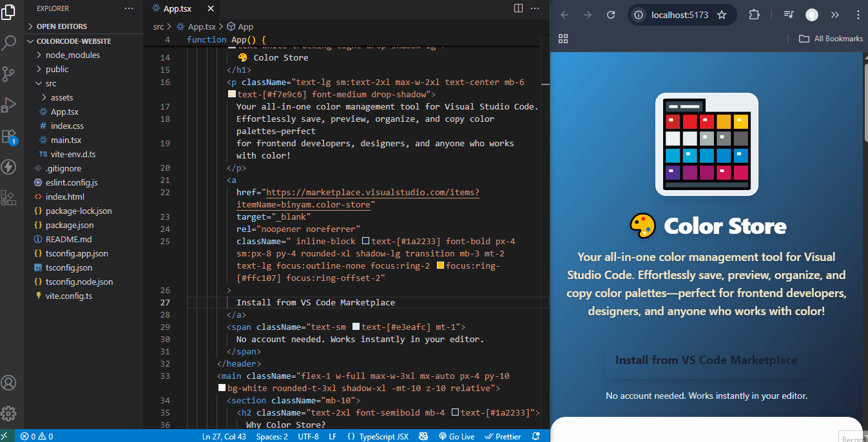Expand the node_modules folder
Image resolution: width=868 pixels, height=442 pixels.
[72, 55]
